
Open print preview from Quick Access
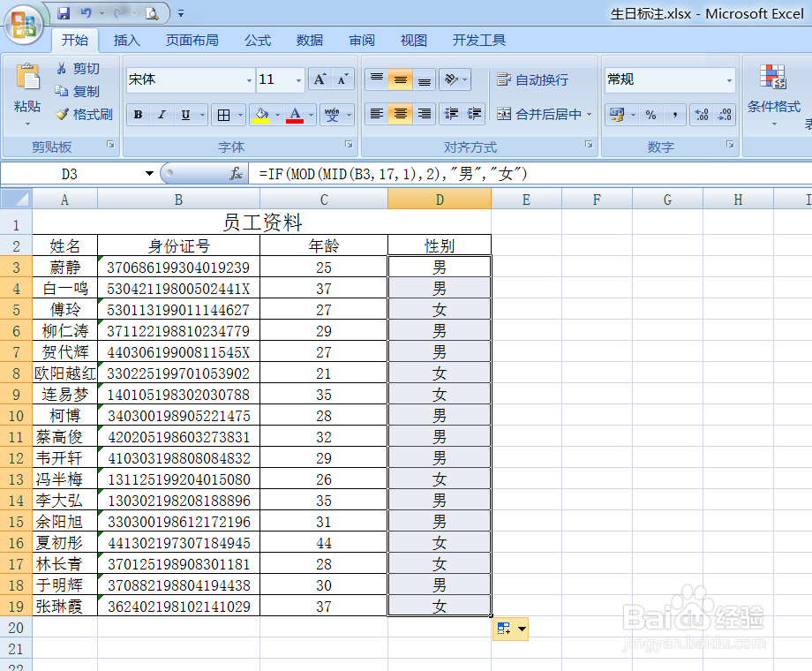(x=152, y=13)
